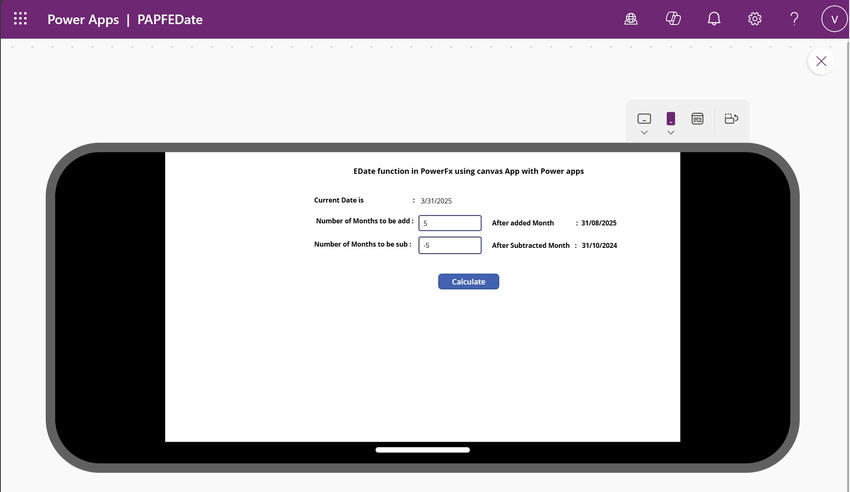Open the app launcher waffle menu

pos(20,19)
